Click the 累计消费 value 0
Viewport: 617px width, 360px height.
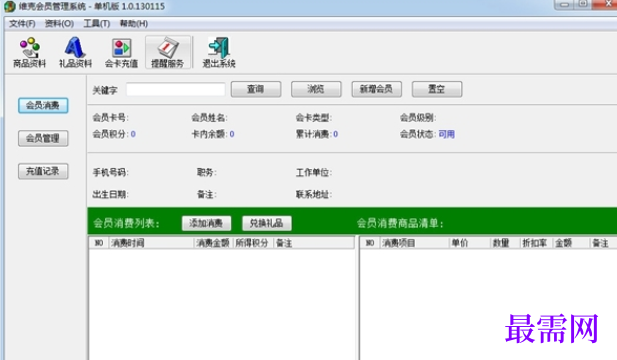click(x=335, y=134)
